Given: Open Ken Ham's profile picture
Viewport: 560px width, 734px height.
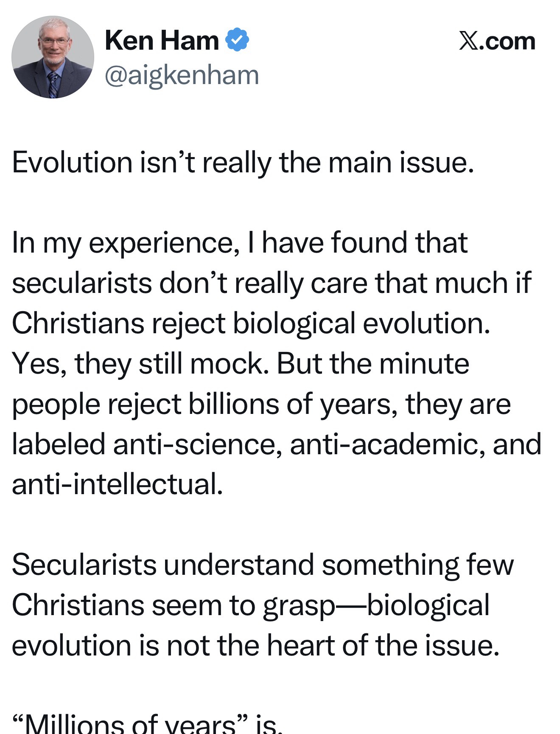Looking at the screenshot, I should pos(53,58).
